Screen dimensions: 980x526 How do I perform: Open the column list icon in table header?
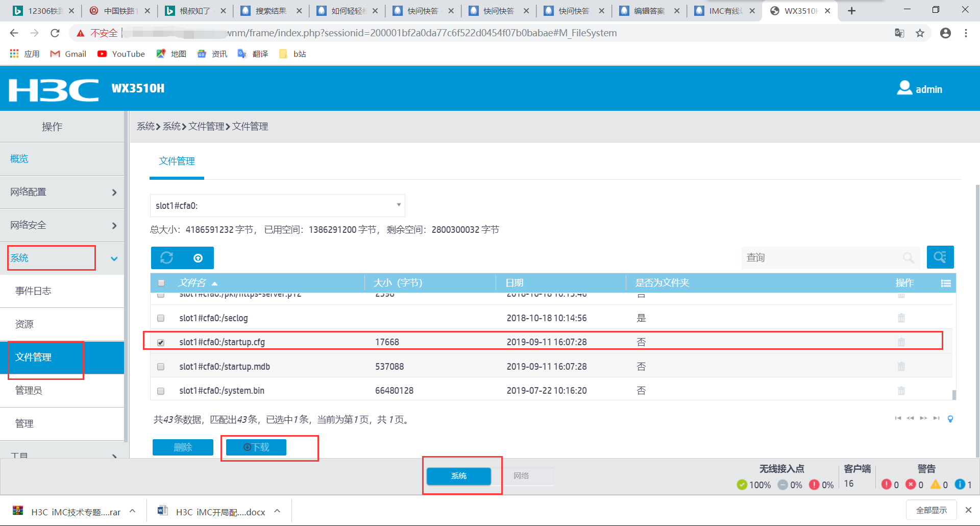tap(946, 283)
